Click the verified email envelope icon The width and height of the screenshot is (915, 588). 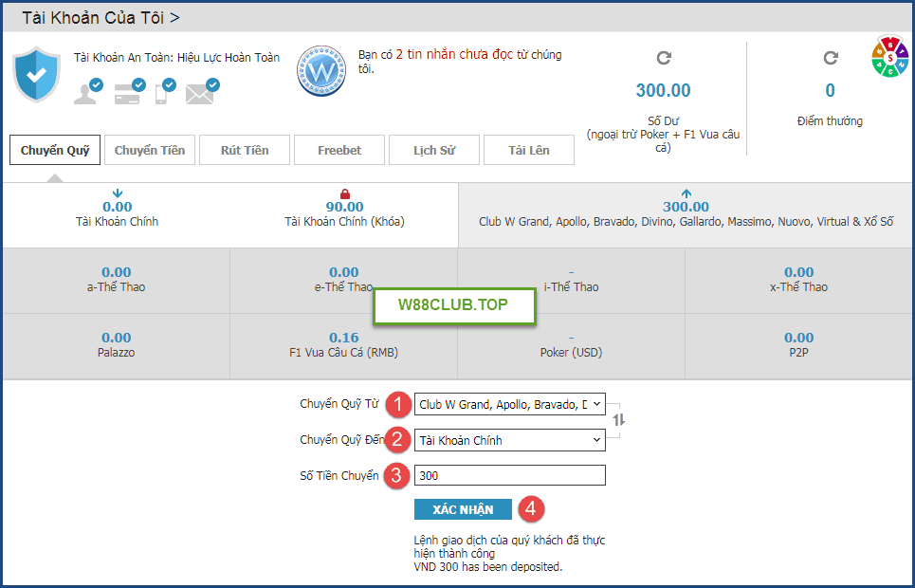(203, 92)
